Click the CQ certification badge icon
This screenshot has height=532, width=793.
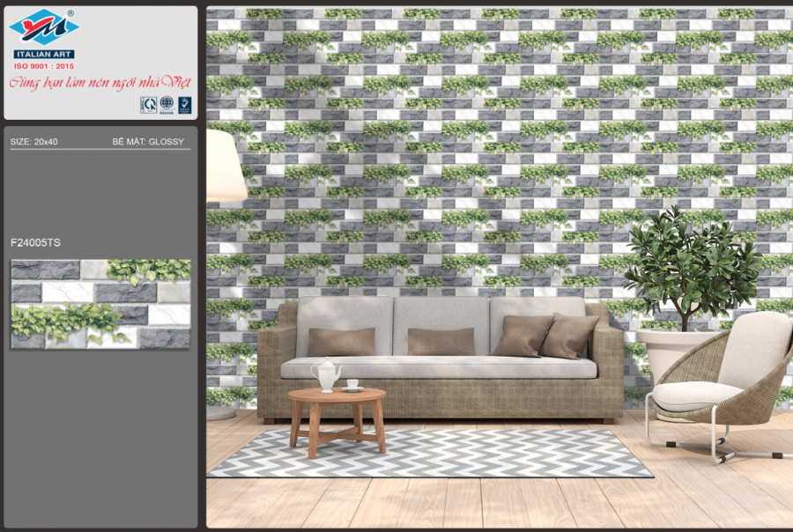click(148, 105)
